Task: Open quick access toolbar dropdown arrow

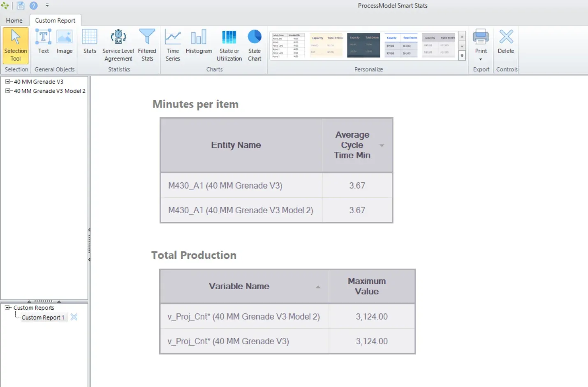Action: pyautogui.click(x=47, y=5)
